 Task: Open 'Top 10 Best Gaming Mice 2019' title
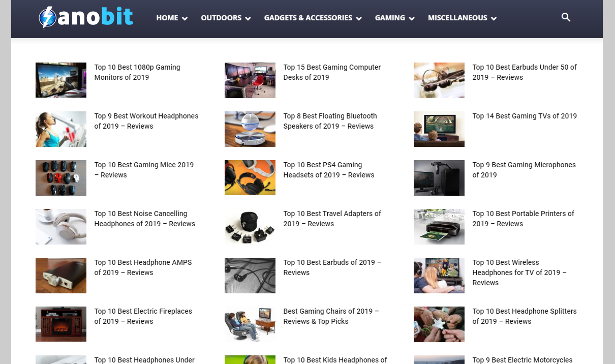144,170
